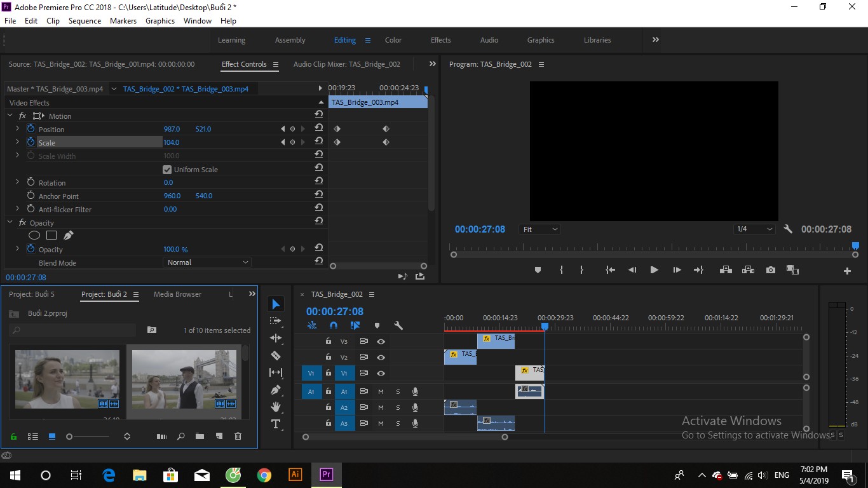
Task: Collapse the Motion effect group
Action: coord(10,116)
